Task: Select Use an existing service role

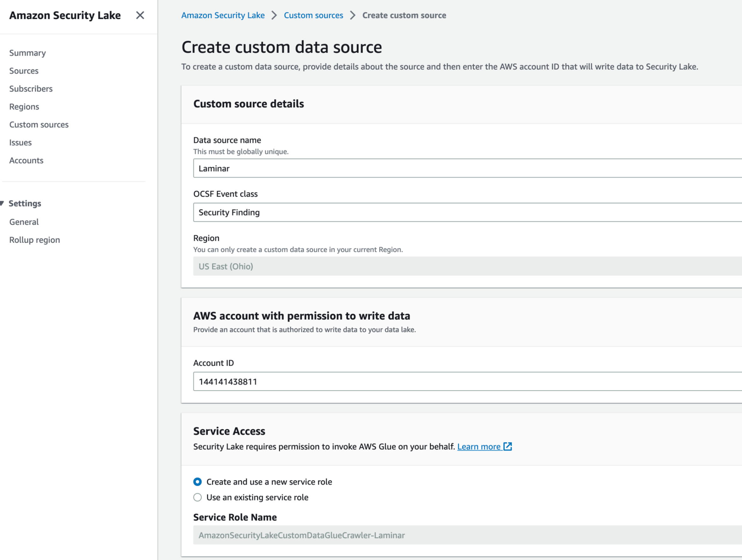Action: [x=198, y=497]
